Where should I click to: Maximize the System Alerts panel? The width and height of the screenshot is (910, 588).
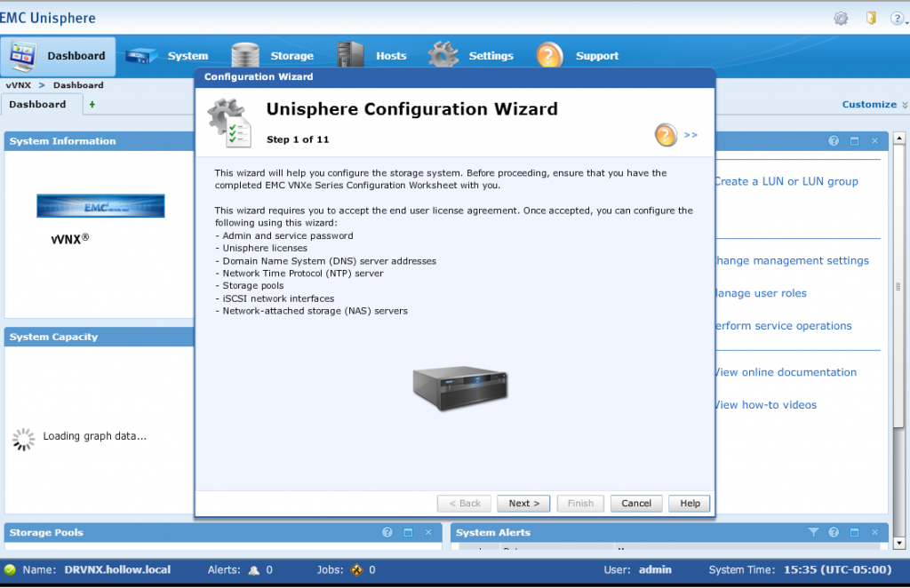854,532
